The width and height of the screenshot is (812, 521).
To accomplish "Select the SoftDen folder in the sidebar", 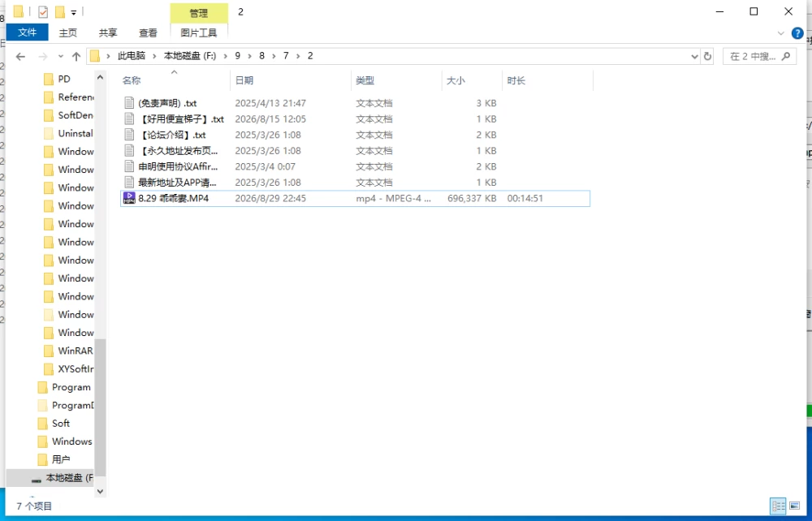I will pos(68,115).
